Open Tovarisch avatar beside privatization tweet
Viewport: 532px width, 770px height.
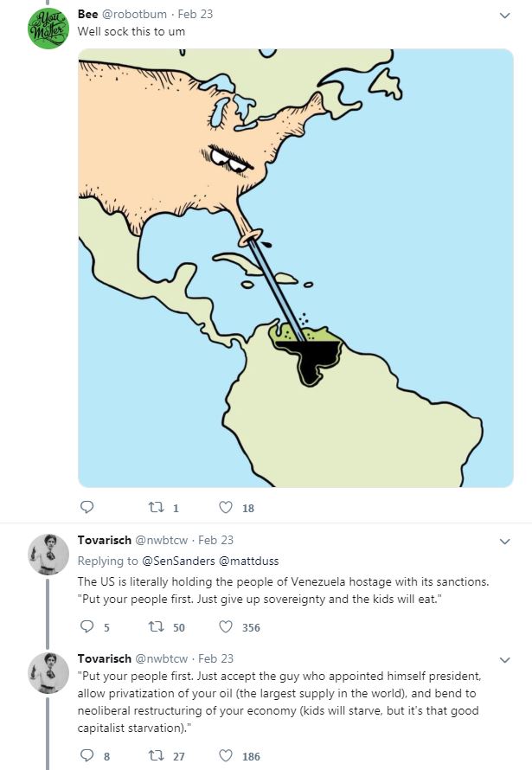[48, 673]
